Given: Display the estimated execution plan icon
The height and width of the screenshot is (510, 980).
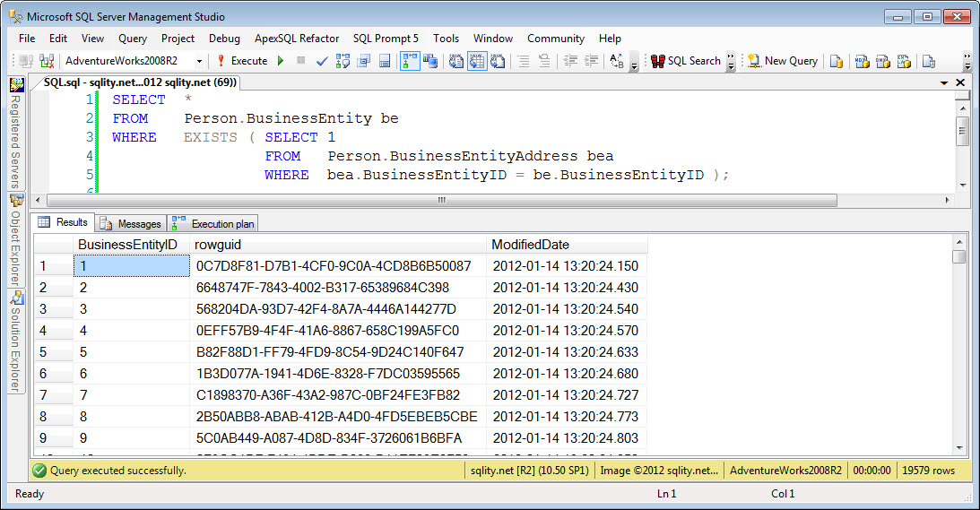Looking at the screenshot, I should click(343, 61).
